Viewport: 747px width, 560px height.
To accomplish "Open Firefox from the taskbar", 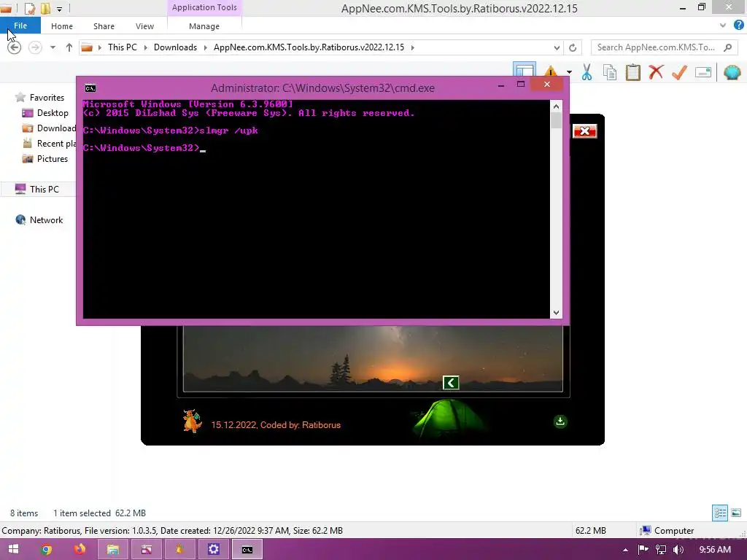I will pos(80,550).
